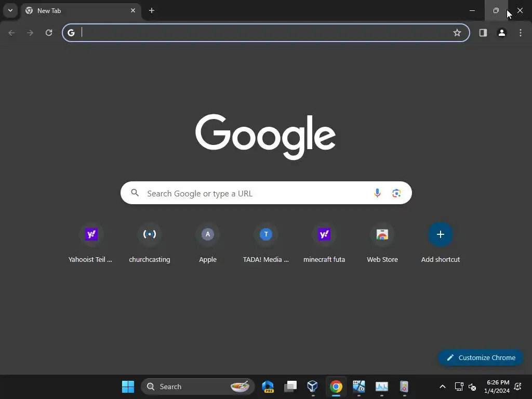Image resolution: width=532 pixels, height=399 pixels.
Task: Toggle the Chrome side panel
Action: tap(483, 33)
